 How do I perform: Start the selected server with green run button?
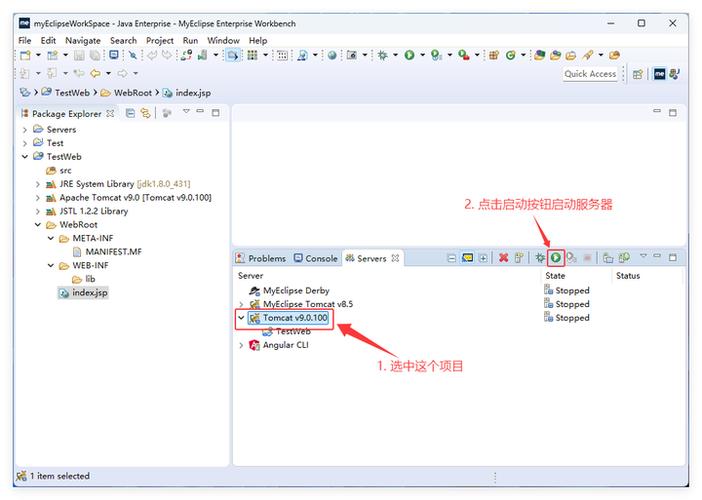coord(555,258)
